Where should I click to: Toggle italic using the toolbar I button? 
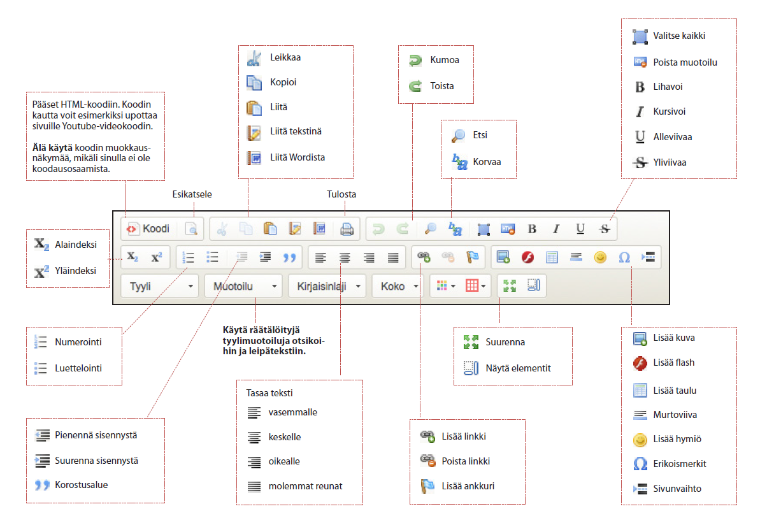(556, 229)
